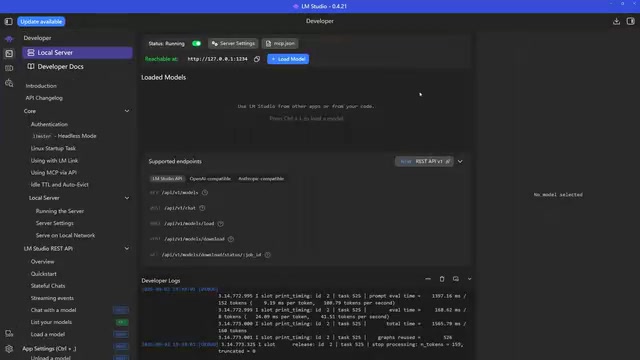Collapse the Local Server docs subsection
Screen dimensions: 640x360
pyautogui.click(x=127, y=198)
